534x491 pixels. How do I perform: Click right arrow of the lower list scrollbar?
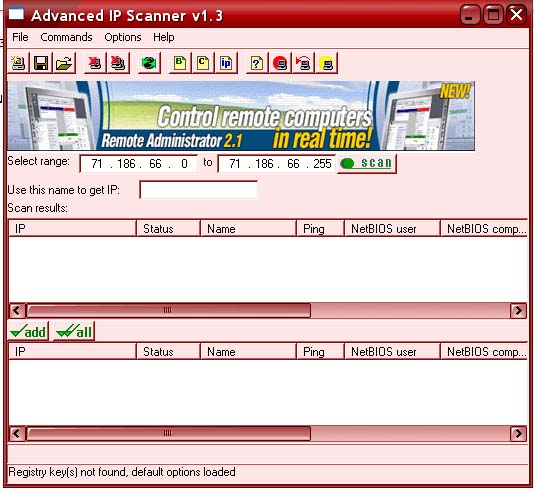click(x=518, y=433)
